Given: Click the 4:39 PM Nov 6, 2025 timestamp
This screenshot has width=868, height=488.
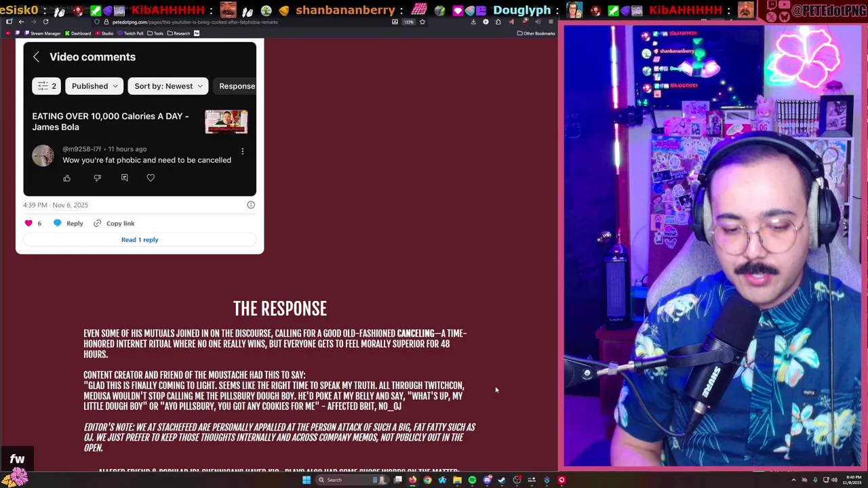Looking at the screenshot, I should pos(56,205).
